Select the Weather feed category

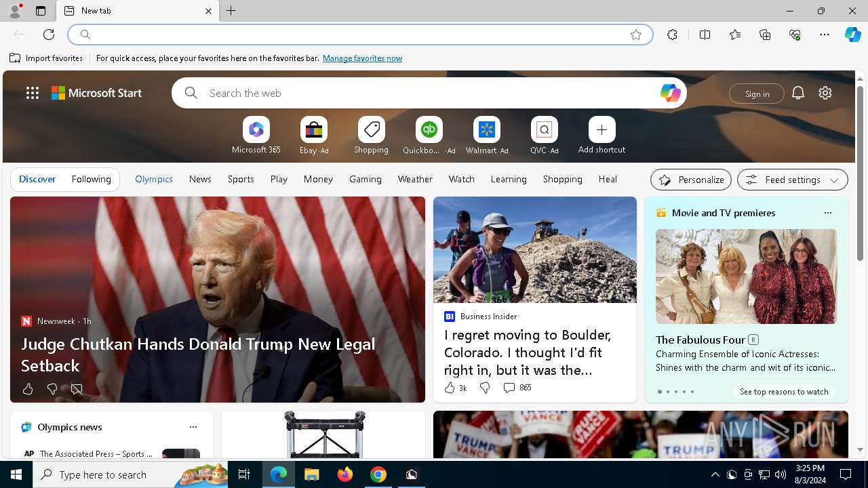(x=415, y=179)
